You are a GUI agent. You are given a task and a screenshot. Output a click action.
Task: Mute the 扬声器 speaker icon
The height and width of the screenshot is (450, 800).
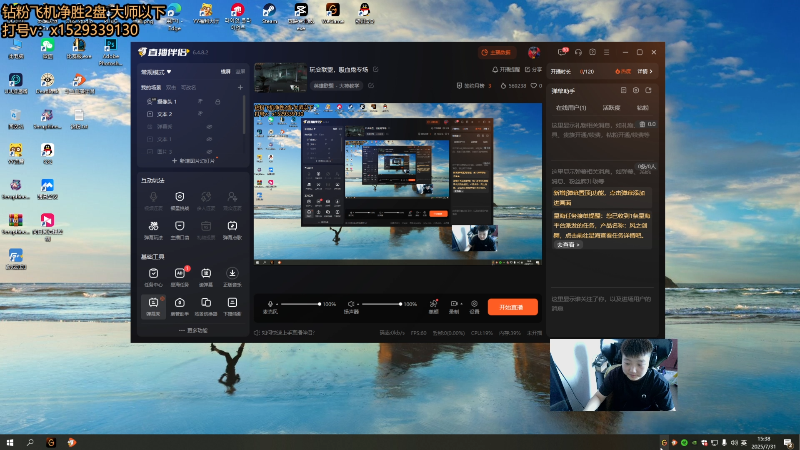pos(351,304)
